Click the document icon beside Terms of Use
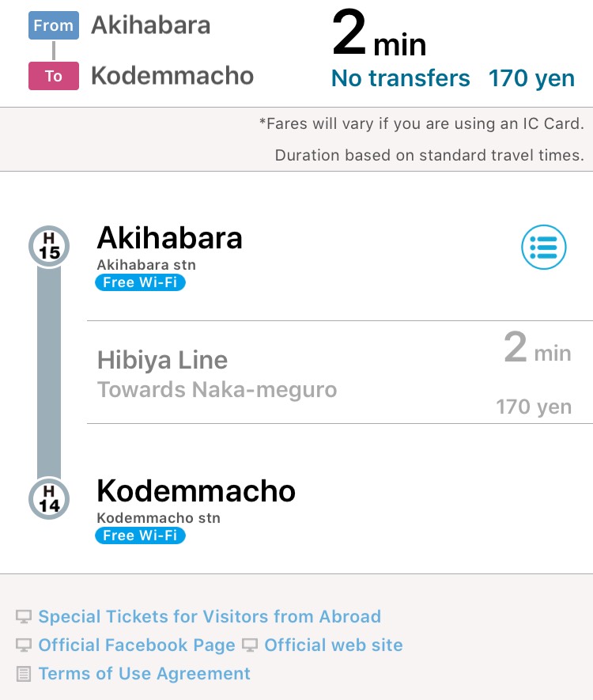 tap(24, 675)
